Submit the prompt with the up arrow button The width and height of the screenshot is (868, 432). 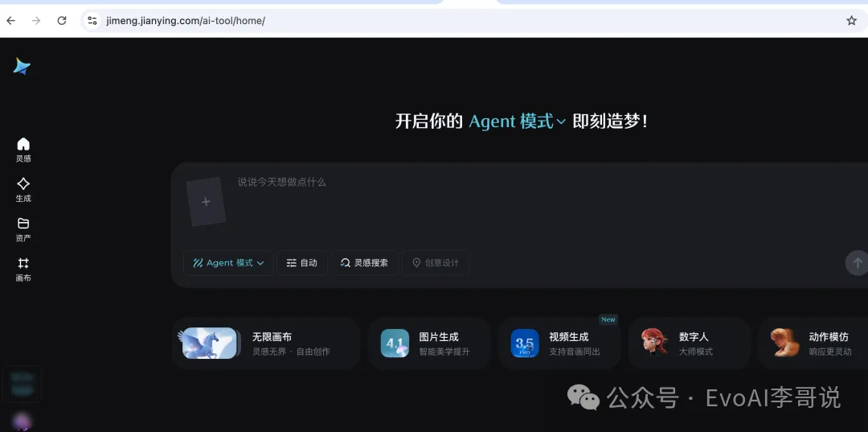(857, 263)
